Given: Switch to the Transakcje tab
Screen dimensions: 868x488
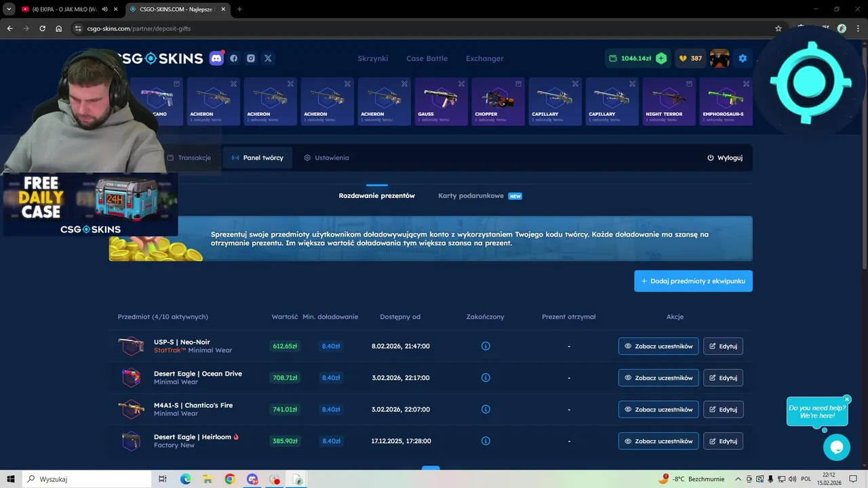Looking at the screenshot, I should [189, 158].
